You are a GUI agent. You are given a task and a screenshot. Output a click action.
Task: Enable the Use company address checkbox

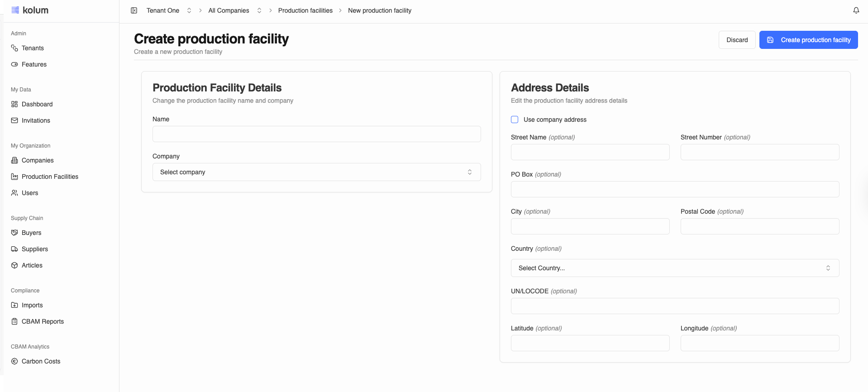(515, 120)
